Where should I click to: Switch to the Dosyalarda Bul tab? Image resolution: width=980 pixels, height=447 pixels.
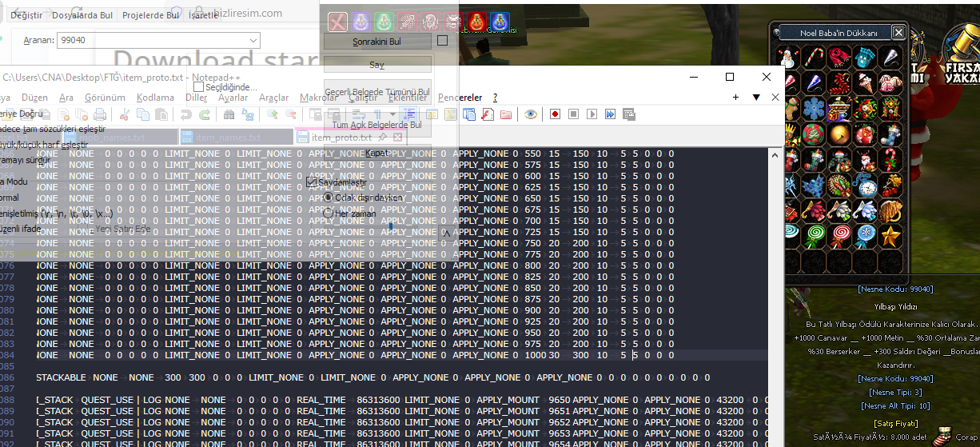(82, 15)
